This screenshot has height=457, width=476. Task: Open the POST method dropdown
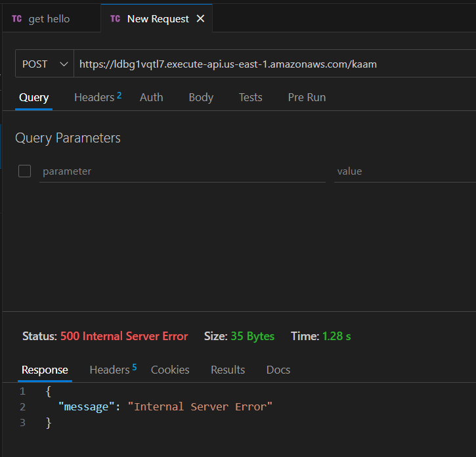click(45, 64)
